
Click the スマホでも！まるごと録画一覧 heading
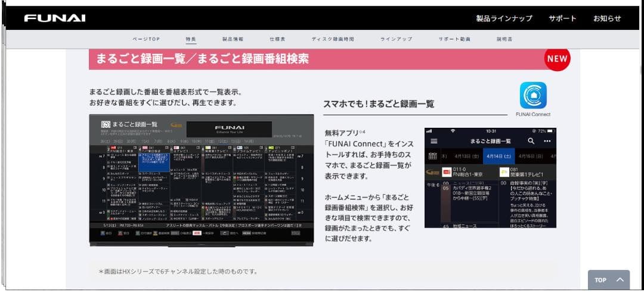coord(379,104)
